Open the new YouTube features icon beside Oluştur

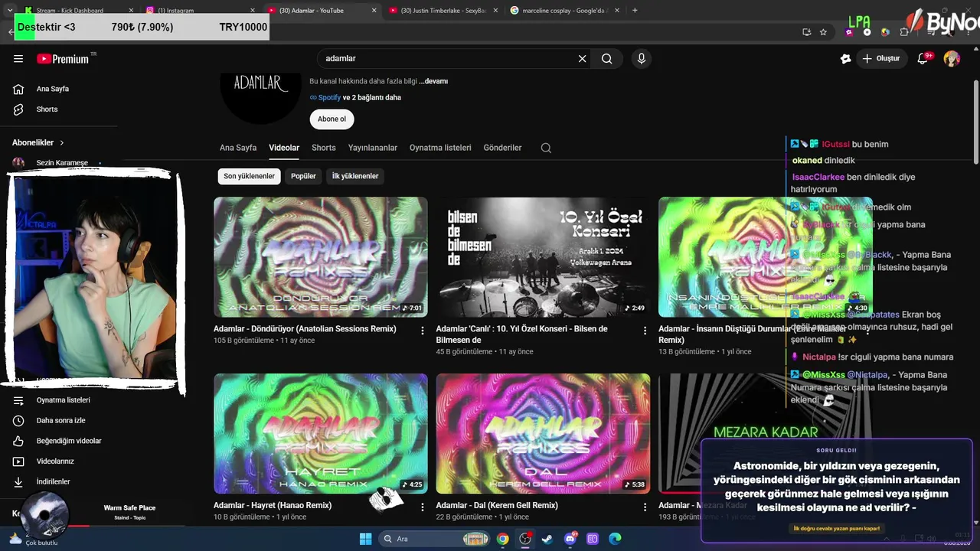click(845, 59)
